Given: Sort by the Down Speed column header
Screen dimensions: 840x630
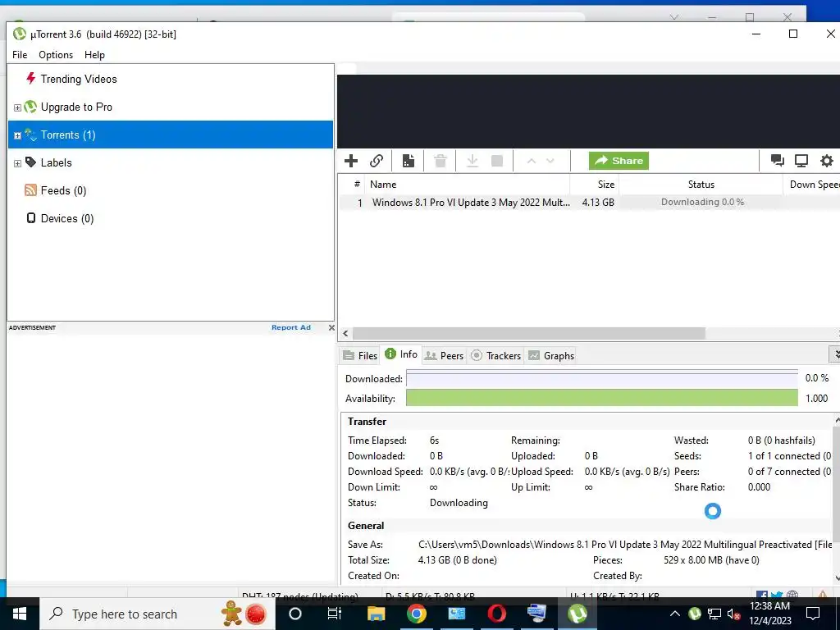Looking at the screenshot, I should tap(812, 185).
